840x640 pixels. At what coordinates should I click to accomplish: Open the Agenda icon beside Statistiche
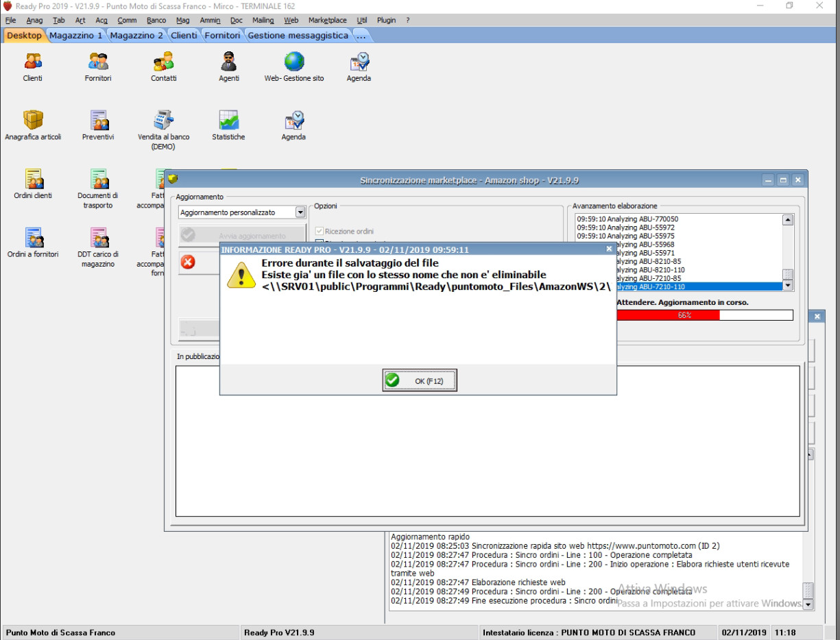point(293,120)
